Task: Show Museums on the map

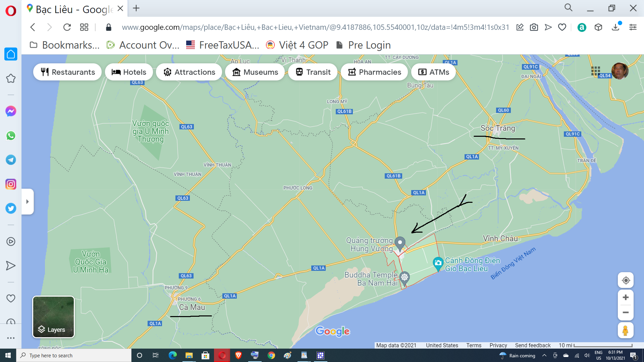Action: click(x=255, y=72)
